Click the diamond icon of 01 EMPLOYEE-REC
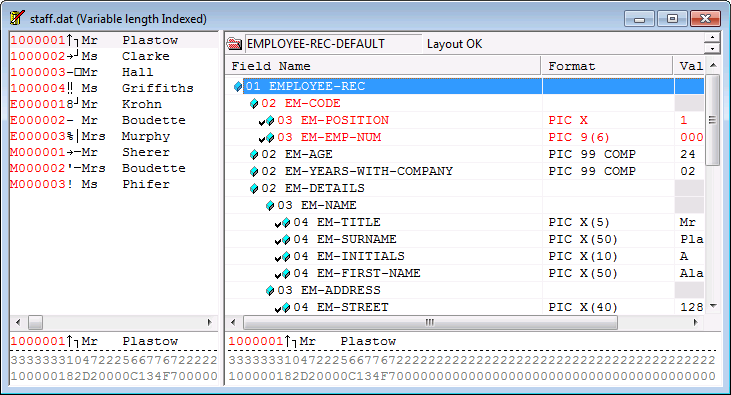The height and width of the screenshot is (395, 731). tap(238, 86)
